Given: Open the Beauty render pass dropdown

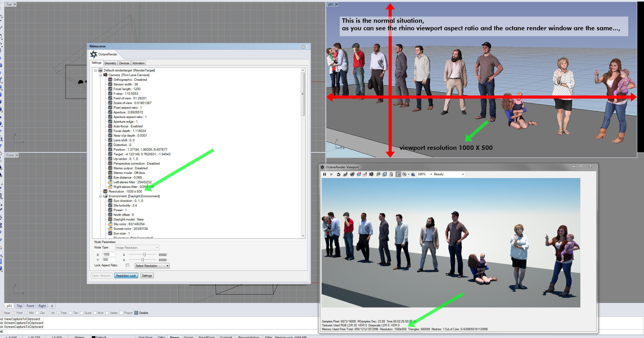Looking at the screenshot, I should tap(449, 174).
